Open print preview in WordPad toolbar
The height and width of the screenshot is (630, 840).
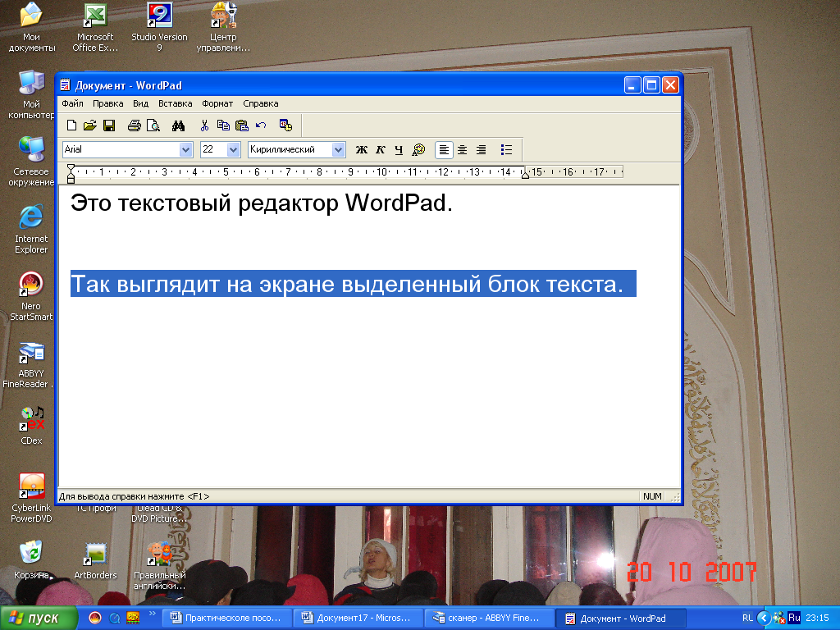[x=153, y=126]
